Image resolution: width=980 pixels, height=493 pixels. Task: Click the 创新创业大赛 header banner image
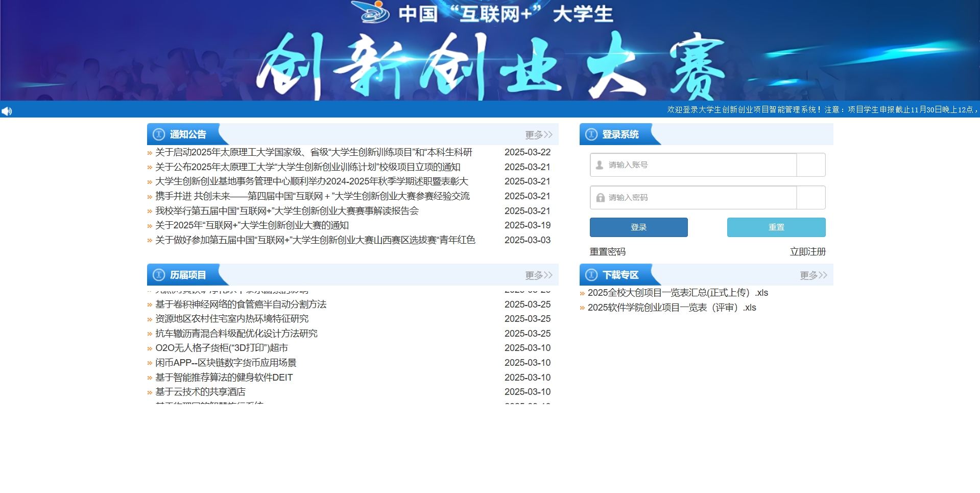click(490, 50)
